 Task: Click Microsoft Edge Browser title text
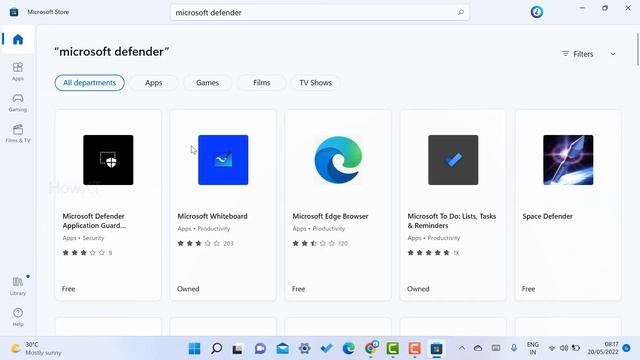click(330, 216)
